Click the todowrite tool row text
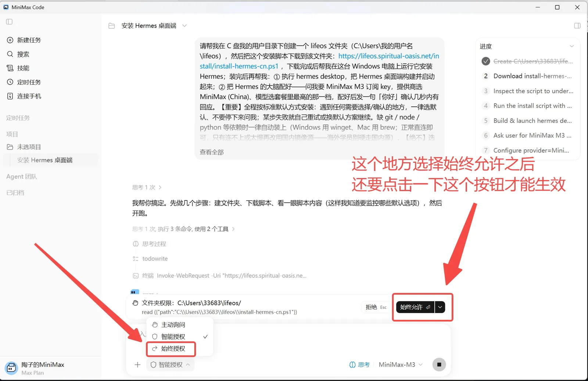The image size is (588, 381). pos(155,259)
